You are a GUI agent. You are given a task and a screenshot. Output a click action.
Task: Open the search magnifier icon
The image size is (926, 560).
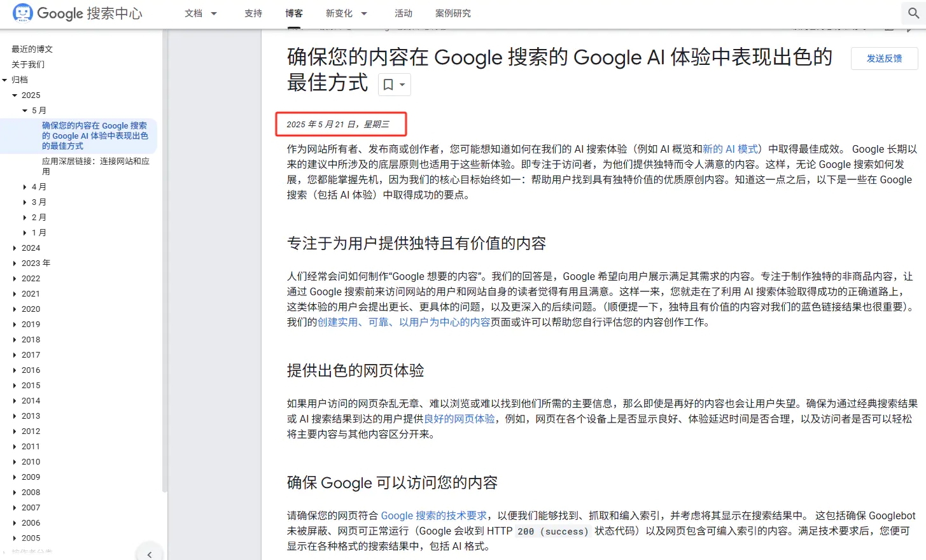point(914,13)
